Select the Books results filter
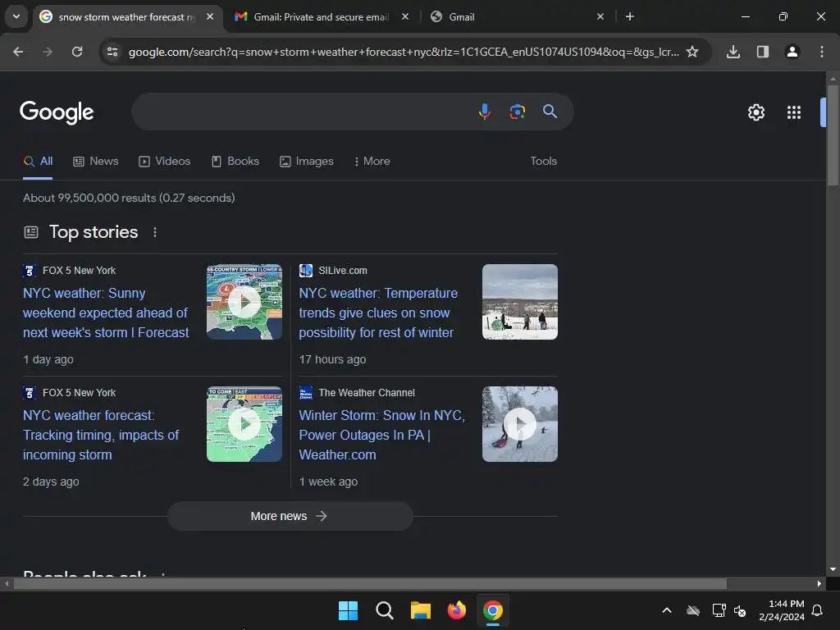Screen dimensions: 840x630 coord(235,162)
